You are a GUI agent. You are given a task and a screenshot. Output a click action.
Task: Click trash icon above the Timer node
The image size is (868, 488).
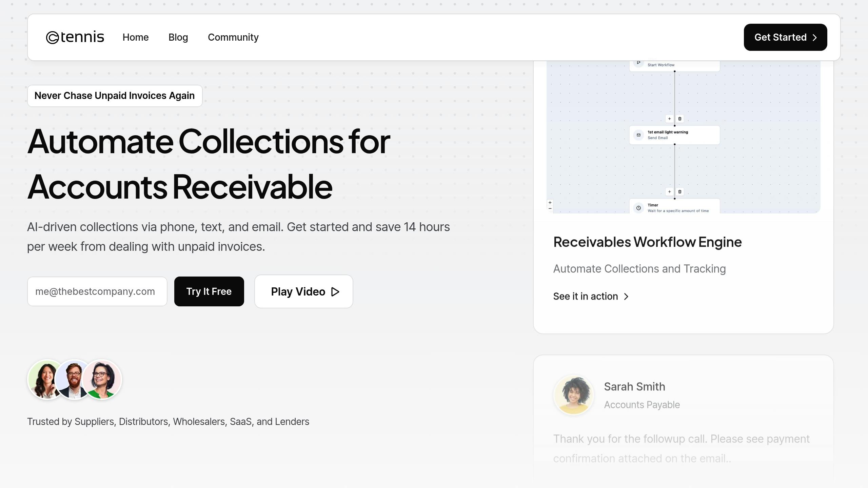pos(680,192)
